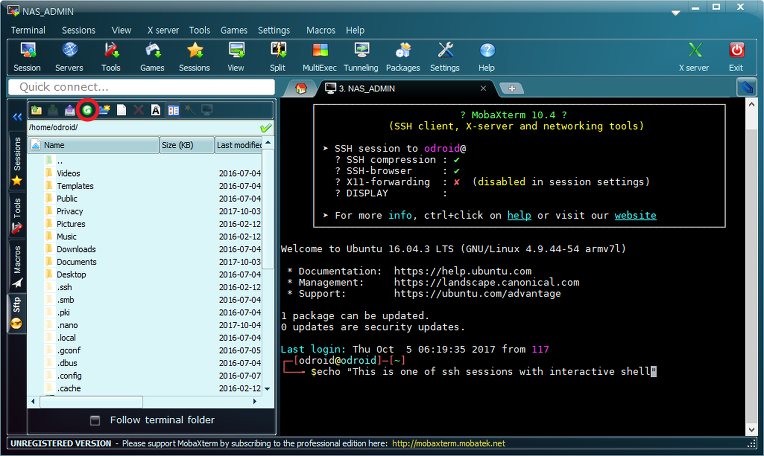Screen dimensions: 764x456
Task: Open the Games toolbar button
Action: coord(153,57)
